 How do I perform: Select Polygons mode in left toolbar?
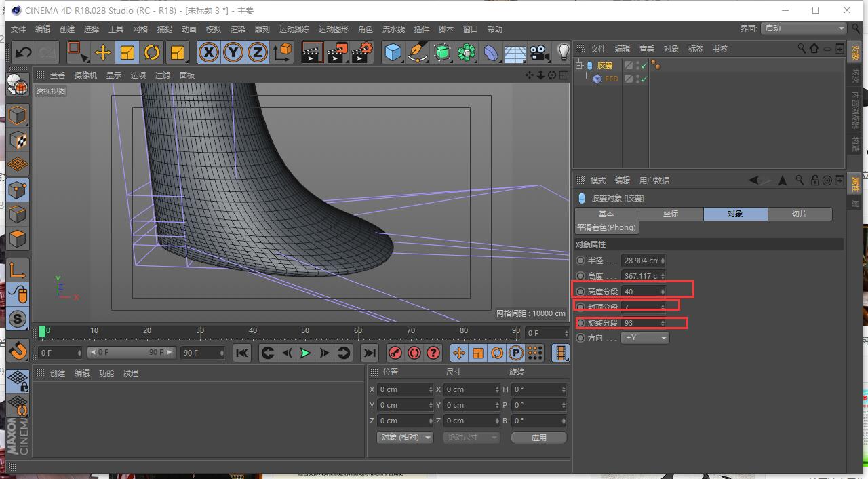coord(18,239)
